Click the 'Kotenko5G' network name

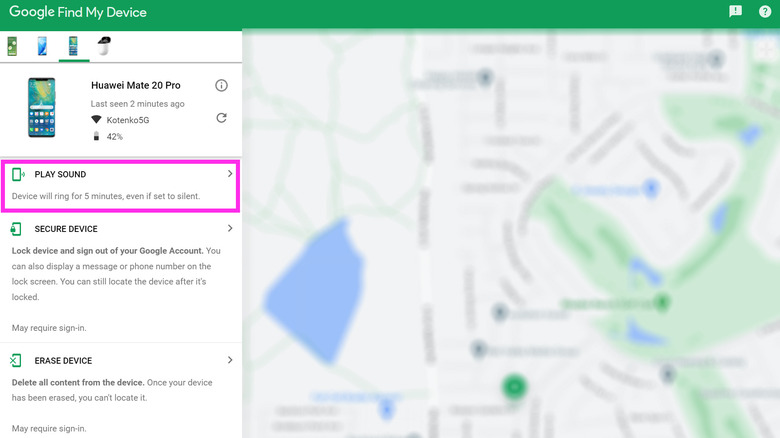[x=128, y=120]
